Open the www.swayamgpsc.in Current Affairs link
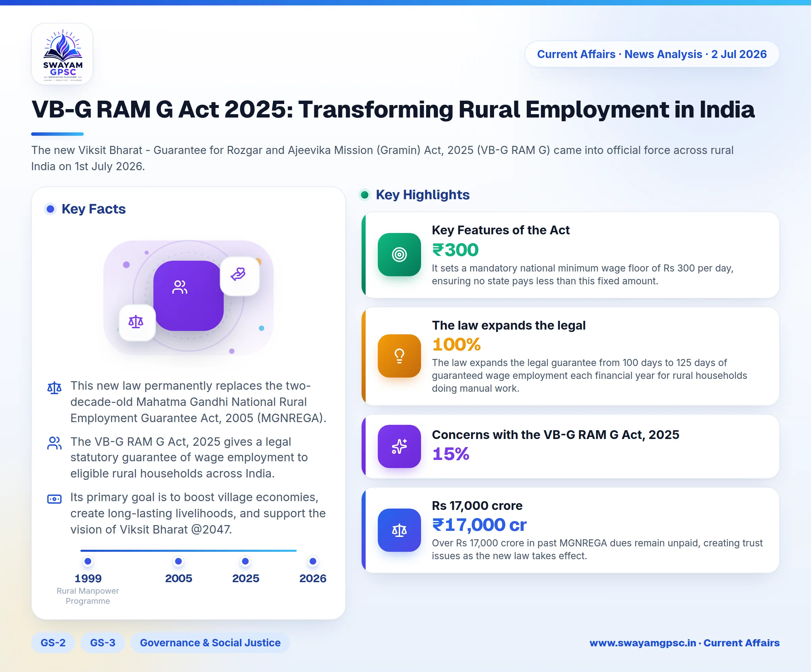 click(x=684, y=643)
